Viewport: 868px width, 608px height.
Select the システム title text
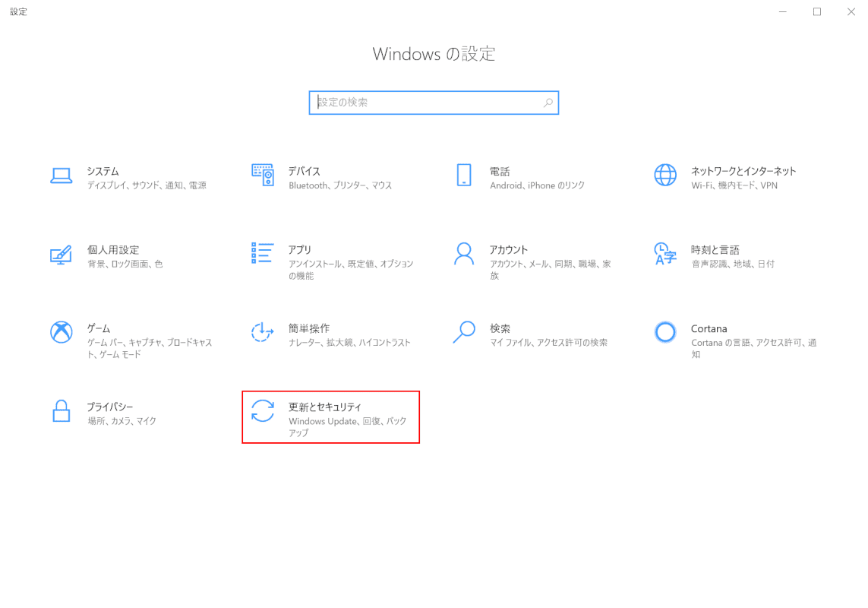coord(103,171)
